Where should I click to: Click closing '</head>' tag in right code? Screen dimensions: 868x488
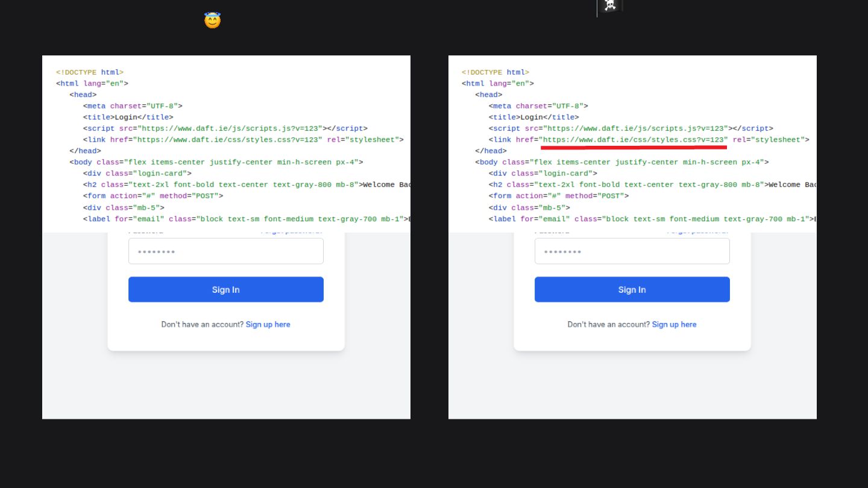click(491, 151)
